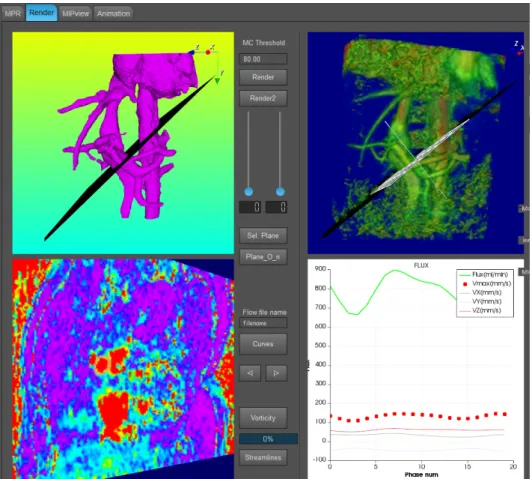532x479 pixels.
Task: Click the Curves button
Action: (263, 344)
